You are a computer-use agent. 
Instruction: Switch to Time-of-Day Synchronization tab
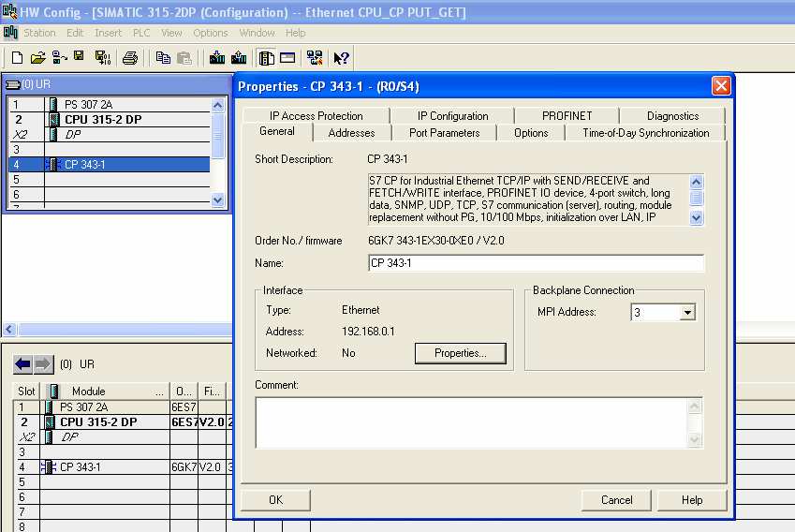(x=646, y=133)
